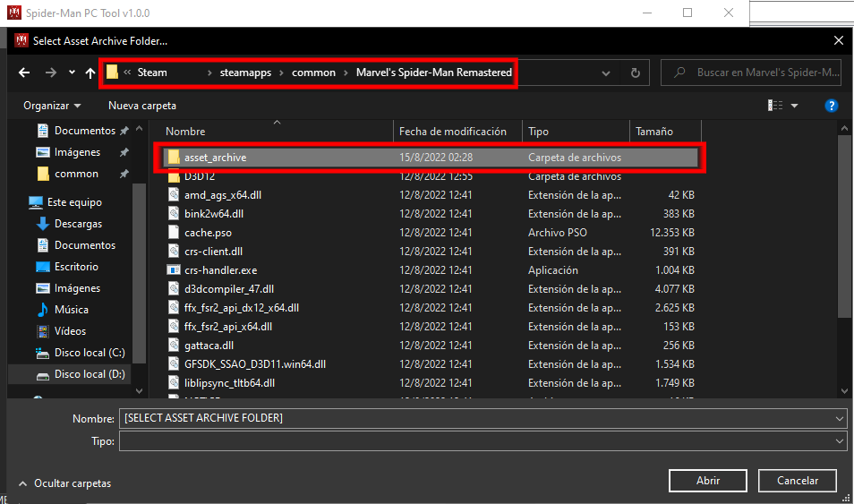
Task: Click the asset_archive folder icon
Action: pyautogui.click(x=174, y=158)
